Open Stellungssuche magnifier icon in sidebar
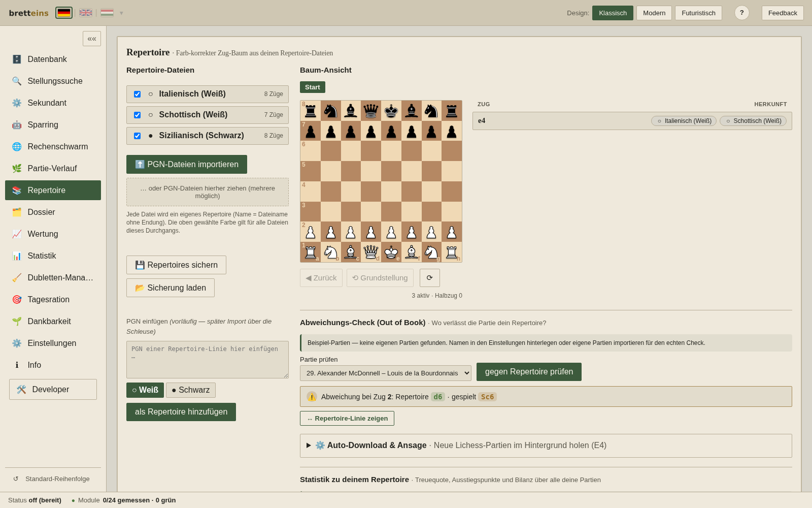The width and height of the screenshot is (812, 508). click(x=17, y=81)
